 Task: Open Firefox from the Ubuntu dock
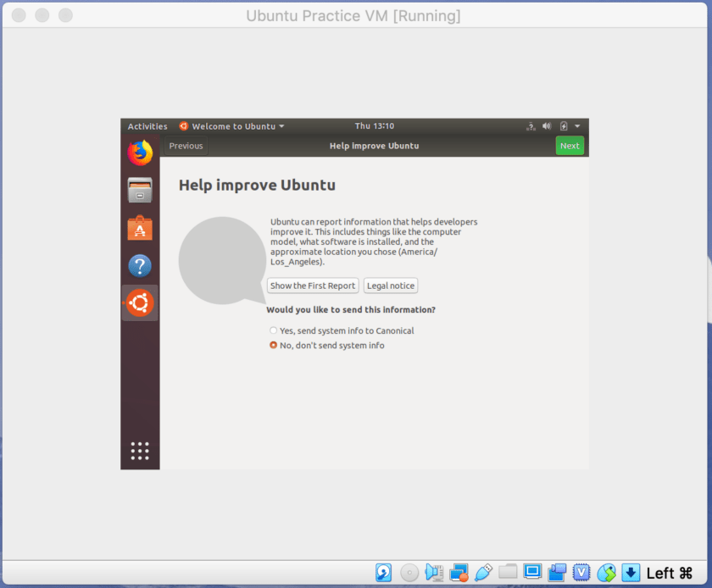[140, 153]
